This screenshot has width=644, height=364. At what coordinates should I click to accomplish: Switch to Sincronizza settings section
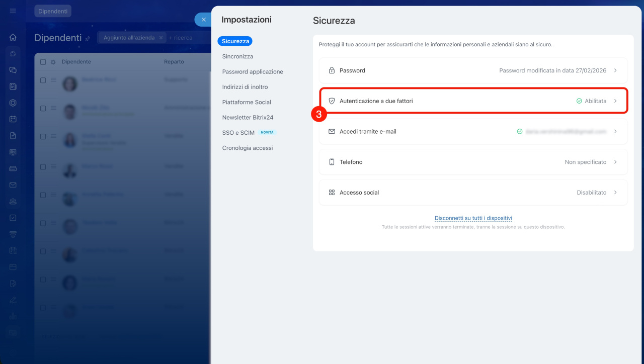click(x=237, y=56)
